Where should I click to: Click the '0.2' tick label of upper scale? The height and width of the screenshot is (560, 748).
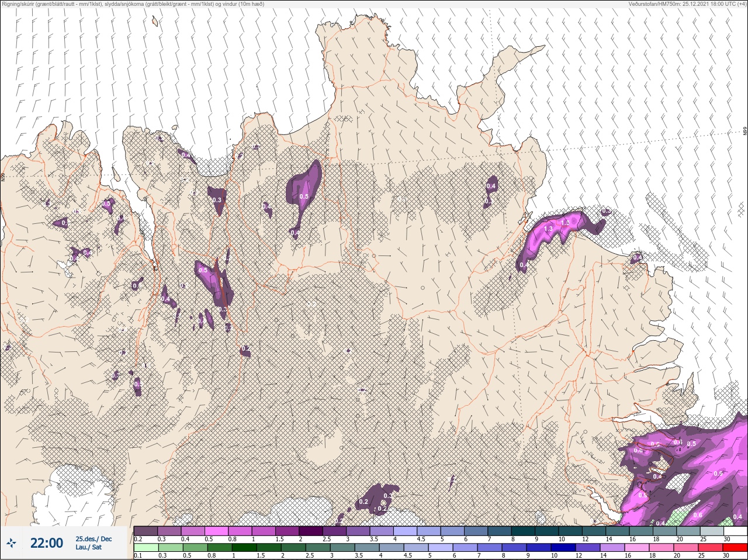[138, 539]
